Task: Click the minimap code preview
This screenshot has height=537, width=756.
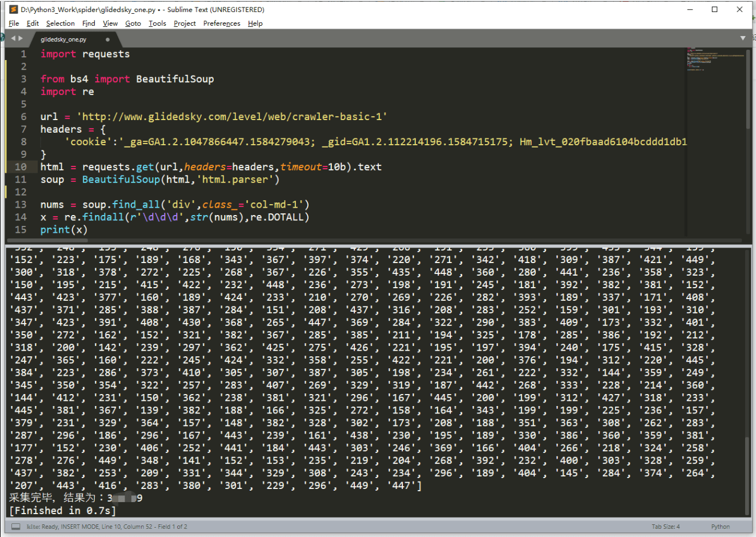Action: (x=715, y=59)
